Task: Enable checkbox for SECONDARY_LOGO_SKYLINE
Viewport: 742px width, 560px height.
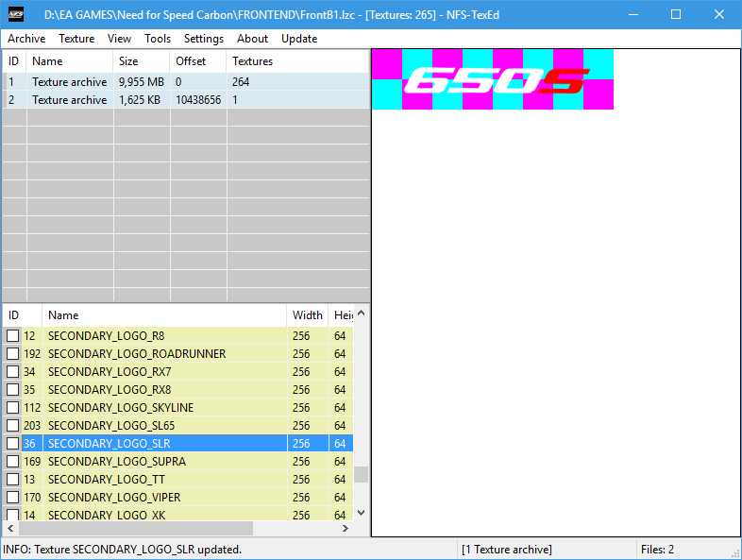Action: (x=13, y=408)
